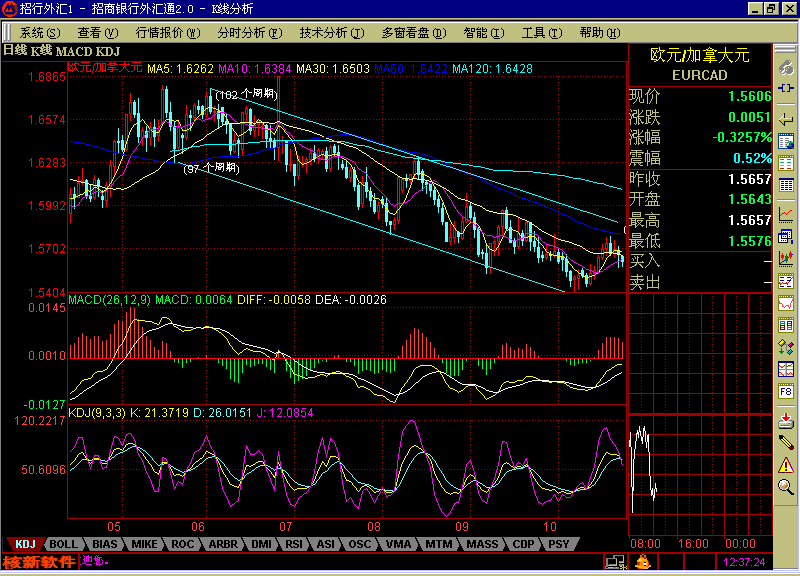Click the network computer status icon

pos(615,562)
